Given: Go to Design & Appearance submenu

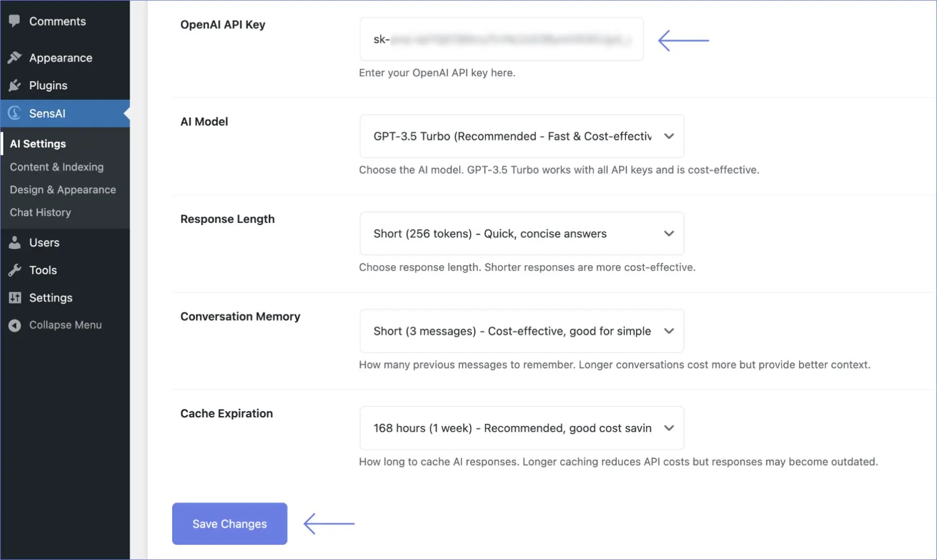Looking at the screenshot, I should 63,190.
